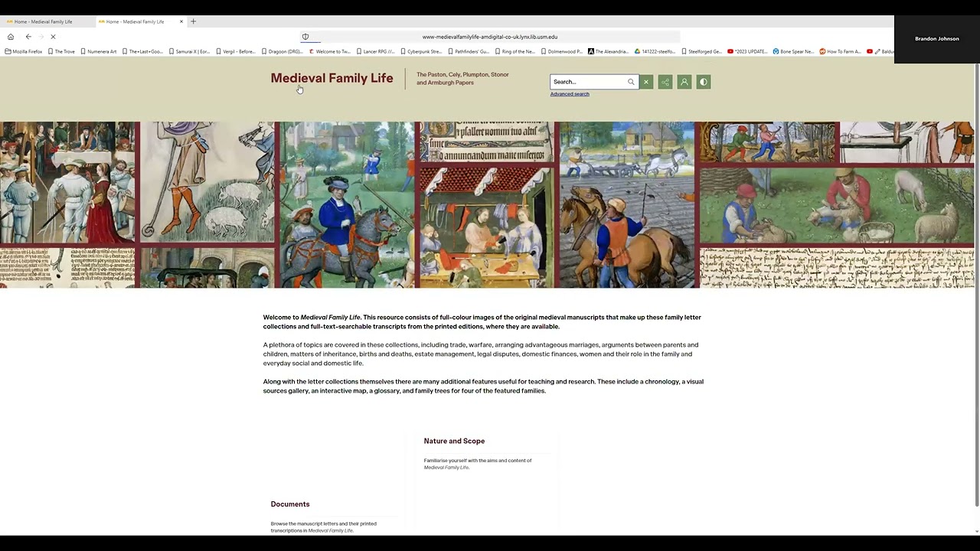Stop page loading with the X button
This screenshot has height=551, width=980.
53,37
